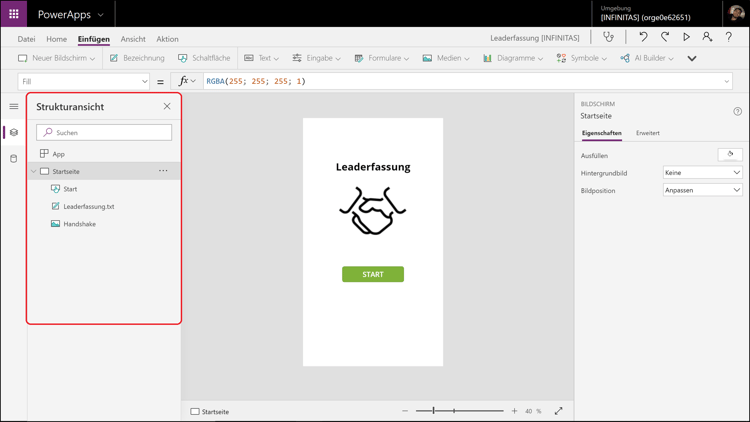Open the tree view layers icon
Viewport: 750px width, 422px height.
[x=14, y=133]
